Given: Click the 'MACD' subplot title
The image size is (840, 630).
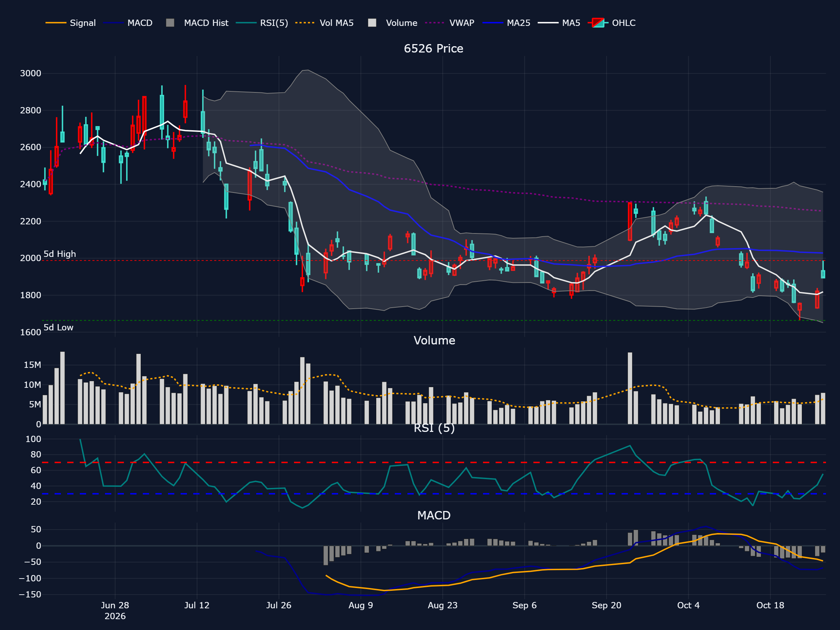Looking at the screenshot, I should point(434,515).
